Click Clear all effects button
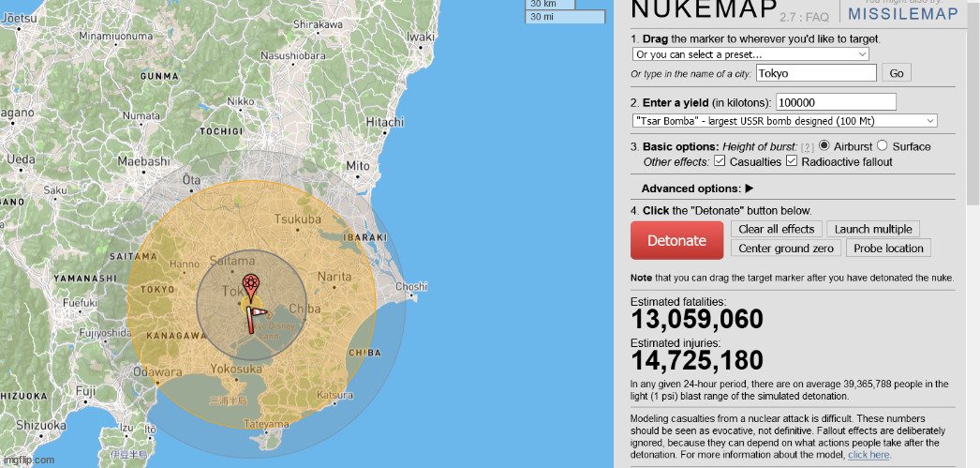 777,229
